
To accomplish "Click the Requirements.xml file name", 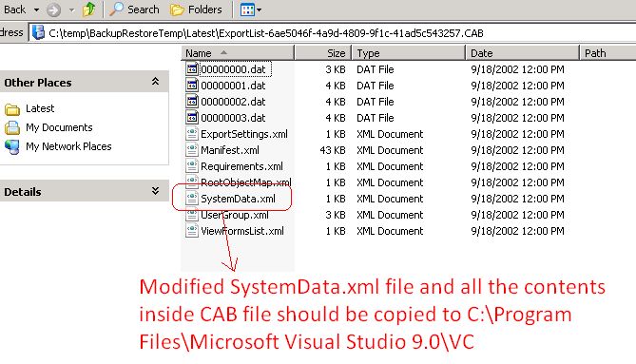I will [x=241, y=166].
